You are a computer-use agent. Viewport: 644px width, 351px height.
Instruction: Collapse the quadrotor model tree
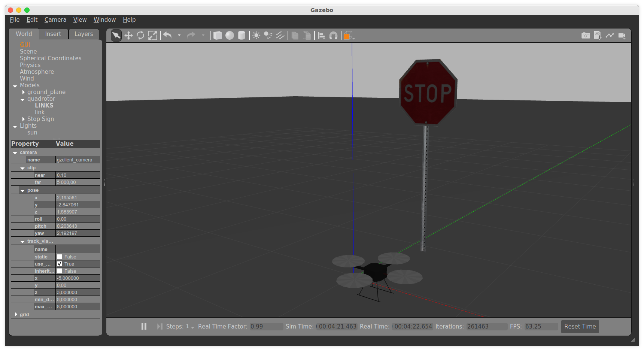coord(22,99)
